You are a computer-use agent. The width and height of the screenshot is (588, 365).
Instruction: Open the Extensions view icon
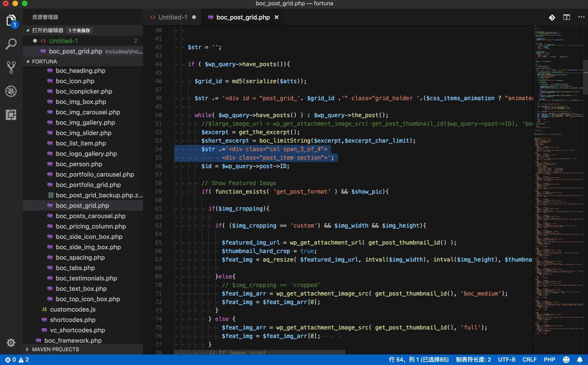(x=11, y=115)
